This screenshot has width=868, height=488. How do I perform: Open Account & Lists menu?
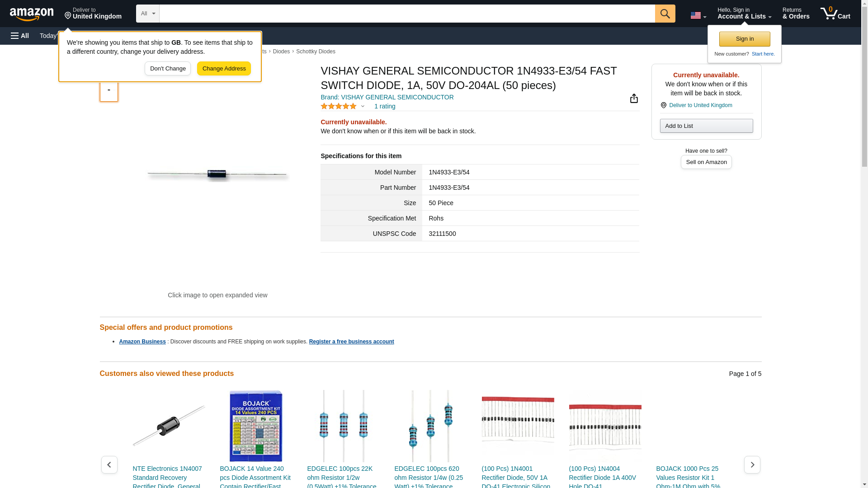point(744,14)
